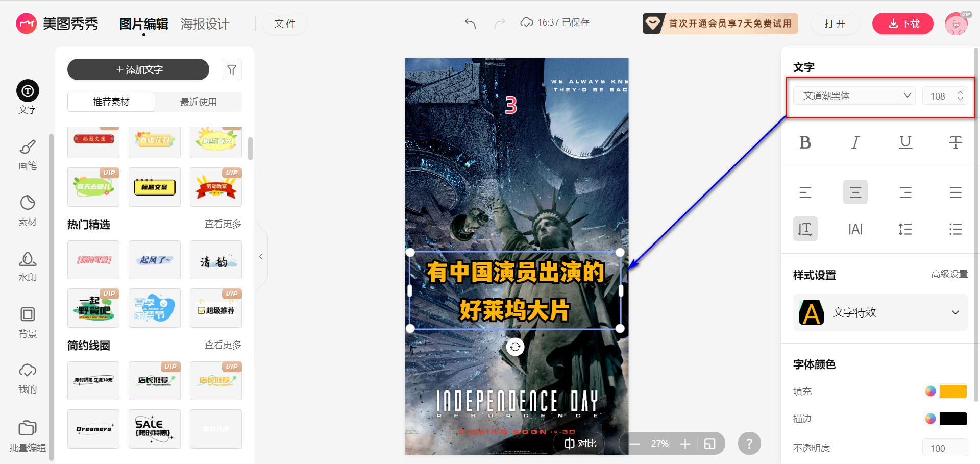
Task: Open 高级设置 advanced settings
Action: tap(949, 274)
